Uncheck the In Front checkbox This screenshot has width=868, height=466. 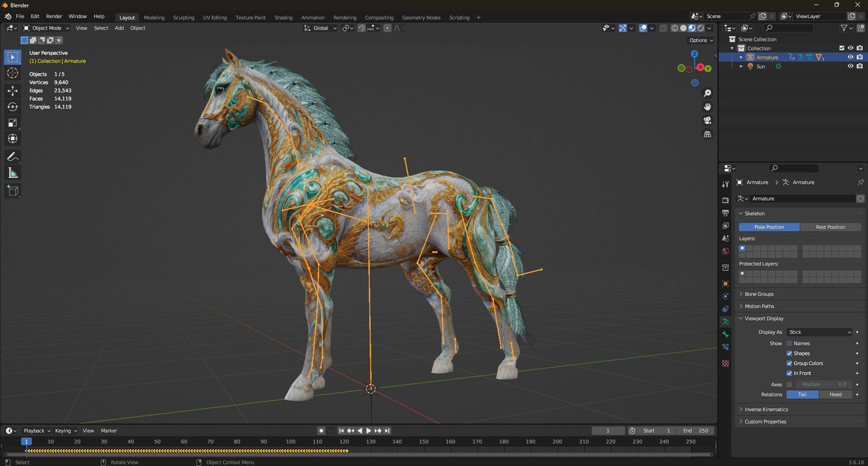[789, 373]
